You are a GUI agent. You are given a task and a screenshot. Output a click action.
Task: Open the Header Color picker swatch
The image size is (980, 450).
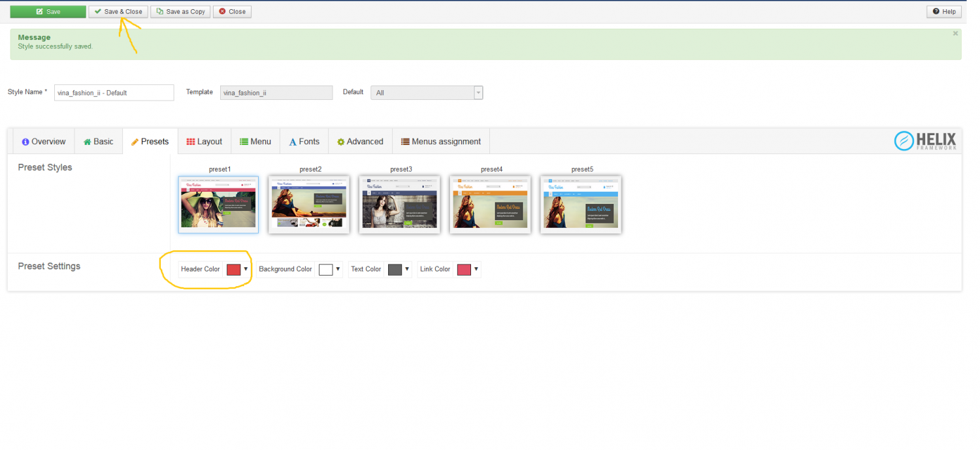tap(233, 270)
